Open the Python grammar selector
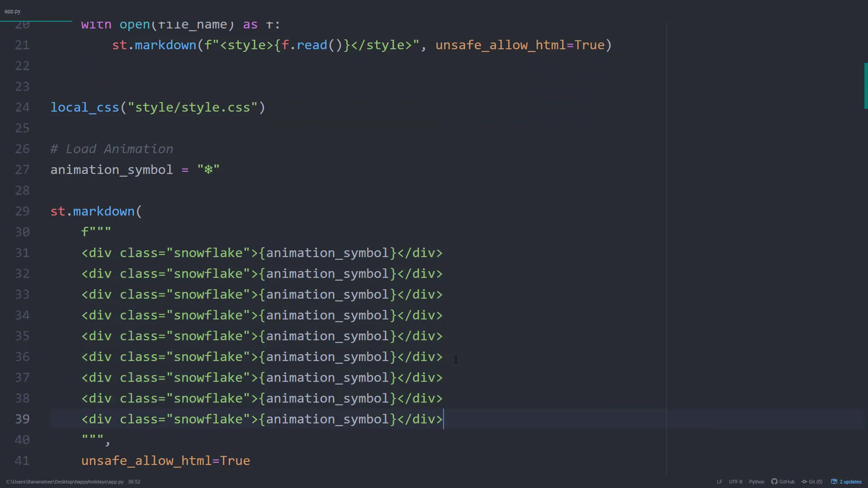 756,482
